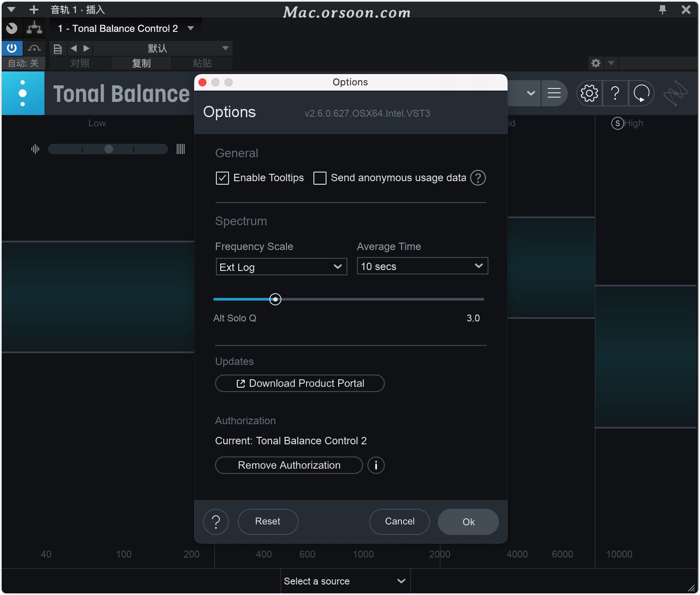Toggle automation 自动: 关 button
Viewport: 700px width, 595px height.
click(24, 64)
